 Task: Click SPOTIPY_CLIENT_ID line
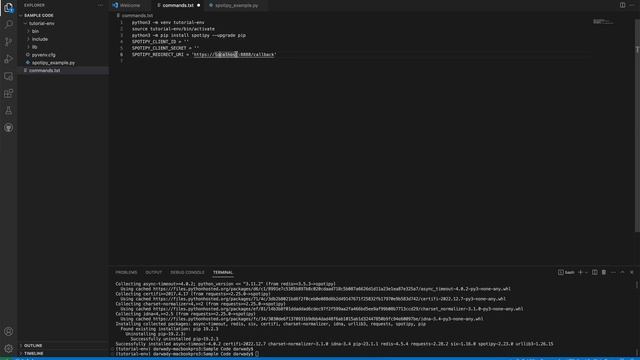(x=160, y=42)
